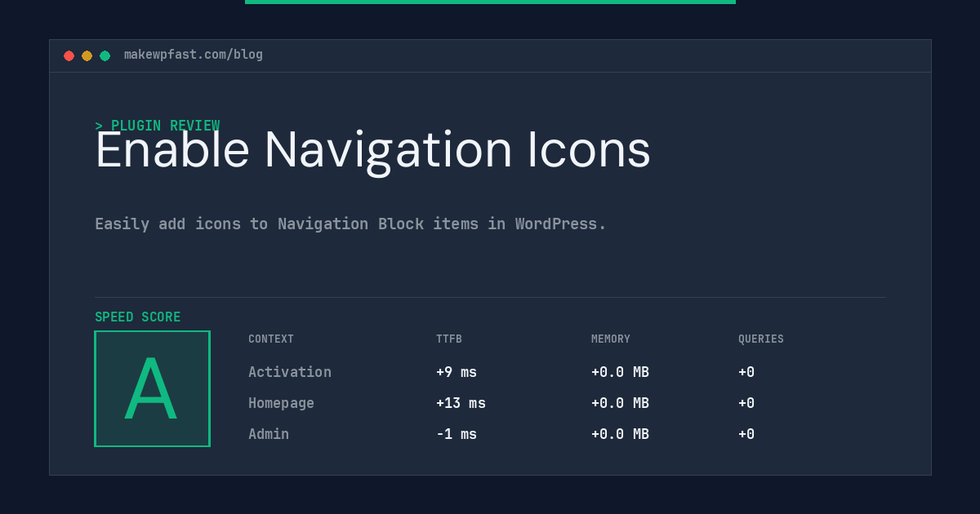Click the Admin queries '+0' value
The height and width of the screenshot is (514, 980).
[x=746, y=434]
